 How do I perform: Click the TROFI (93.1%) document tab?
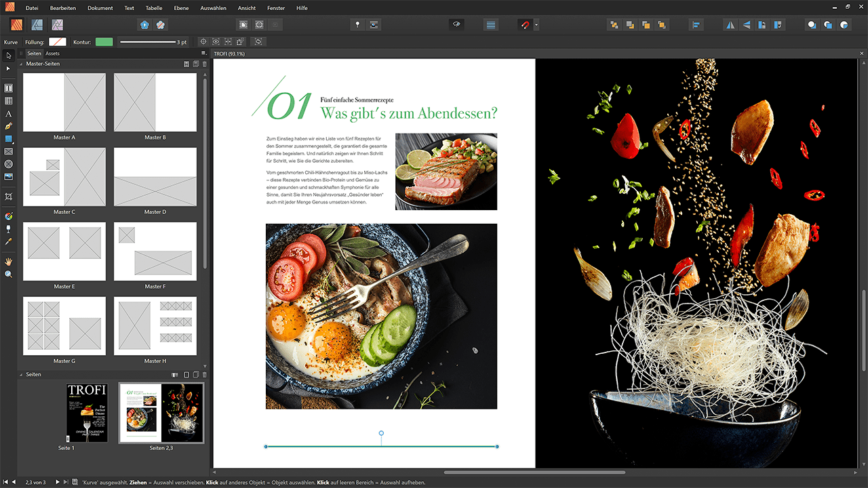[229, 54]
